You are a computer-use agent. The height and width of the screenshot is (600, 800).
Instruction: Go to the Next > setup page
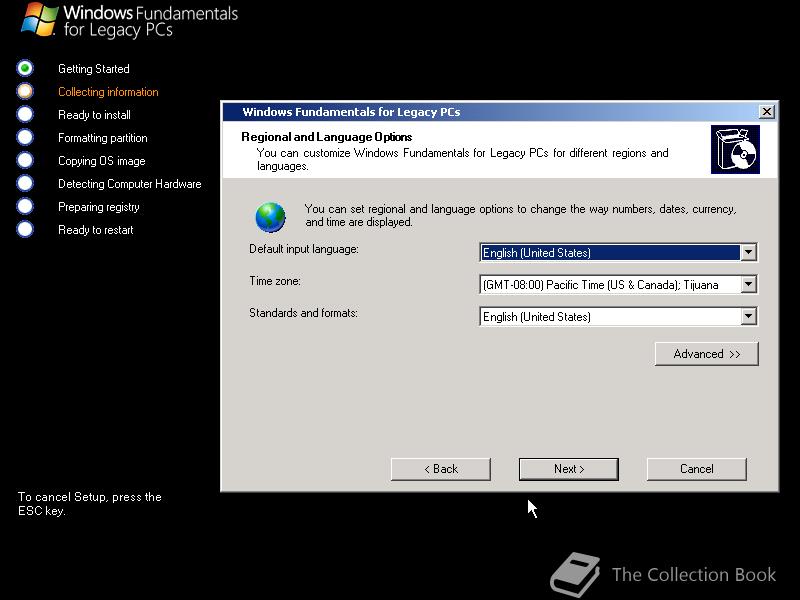pyautogui.click(x=568, y=469)
